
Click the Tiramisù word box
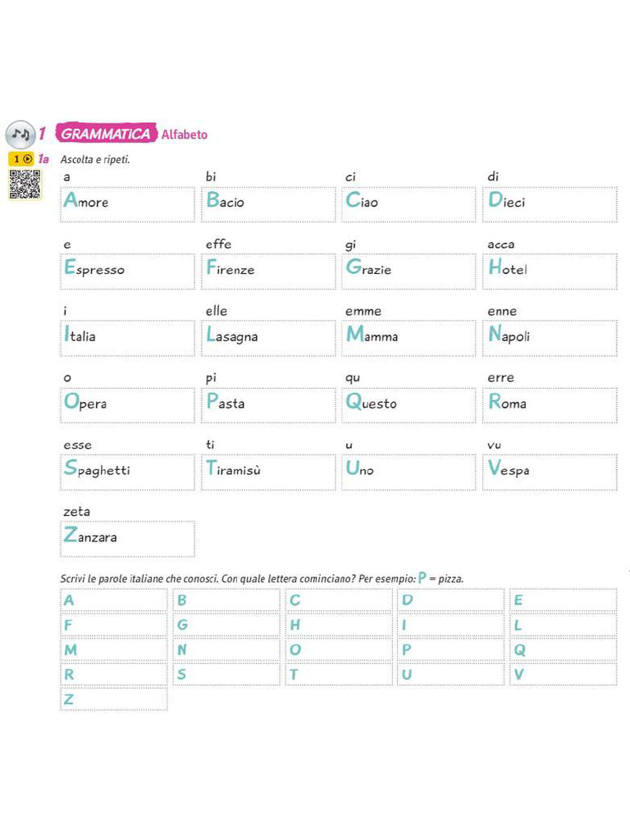pos(268,472)
